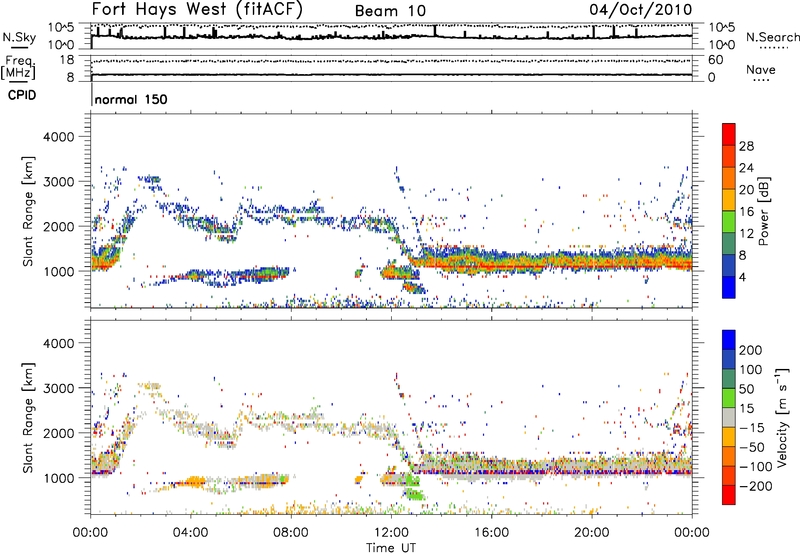Click the "-15" velocity colorbar label
The width and height of the screenshot is (800, 554).
pyautogui.click(x=752, y=427)
